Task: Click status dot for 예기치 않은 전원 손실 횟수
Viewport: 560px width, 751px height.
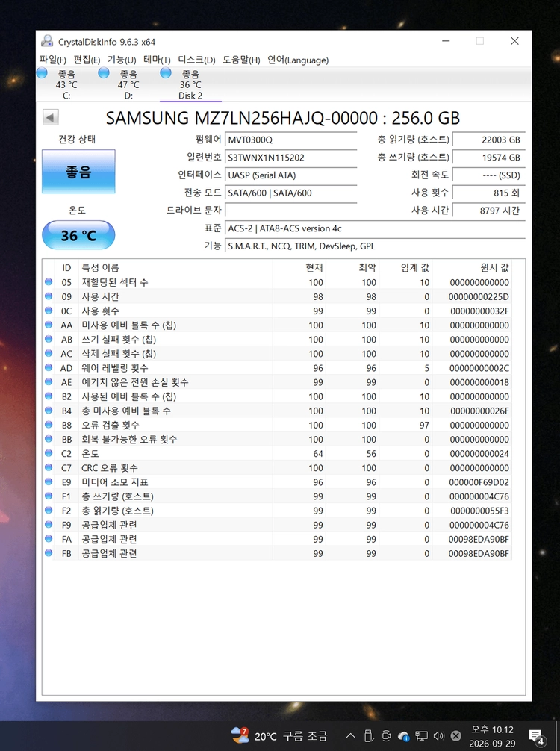Action: point(49,381)
